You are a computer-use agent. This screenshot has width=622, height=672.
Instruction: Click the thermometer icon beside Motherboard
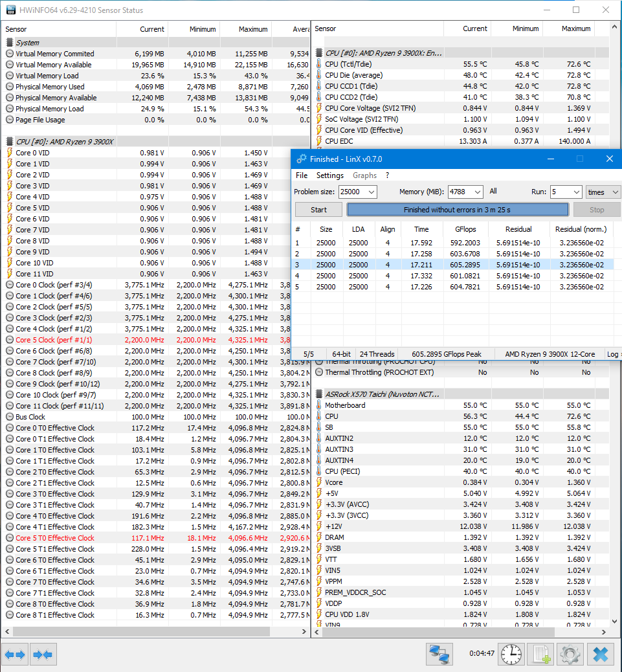coord(318,405)
